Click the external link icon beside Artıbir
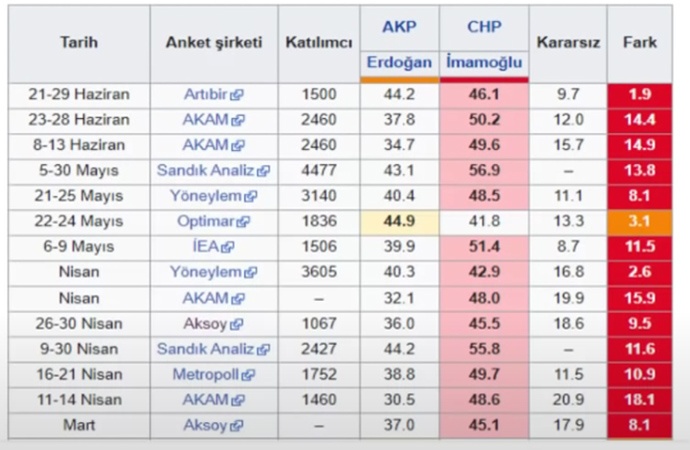 pyautogui.click(x=237, y=95)
